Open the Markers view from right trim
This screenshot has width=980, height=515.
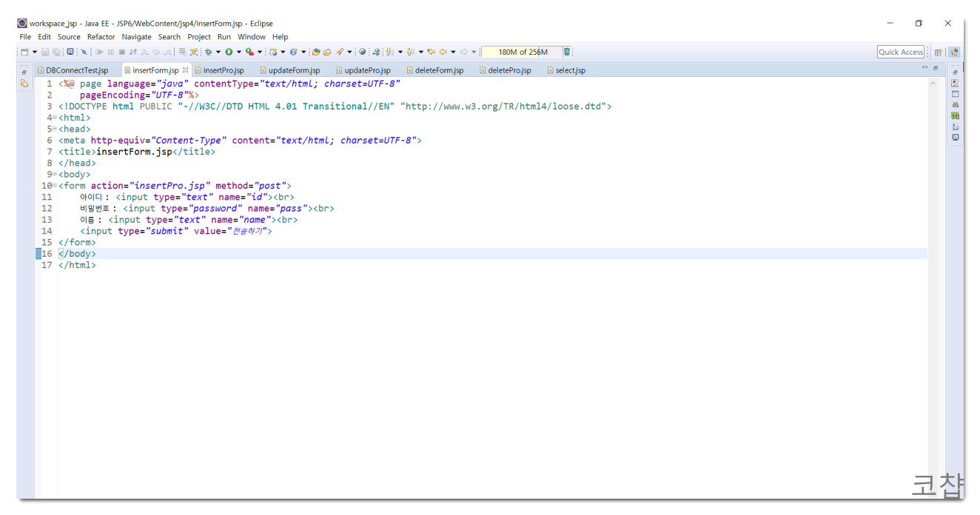pos(955,83)
